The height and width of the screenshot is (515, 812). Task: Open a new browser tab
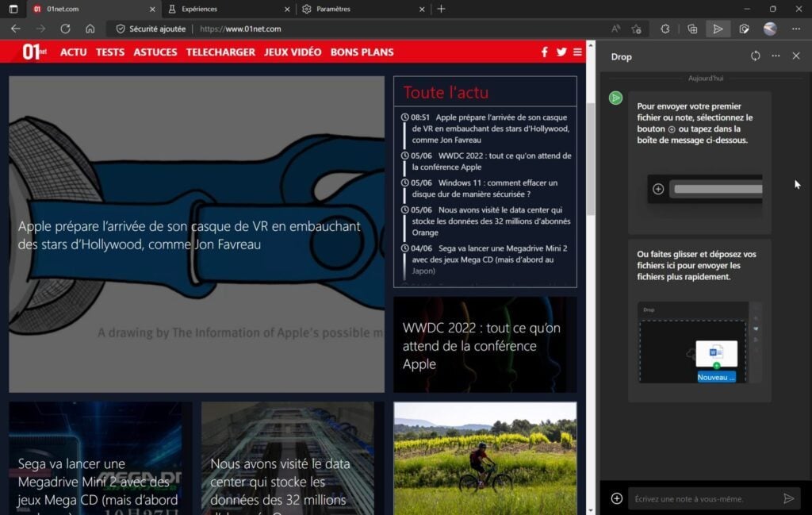pyautogui.click(x=441, y=9)
